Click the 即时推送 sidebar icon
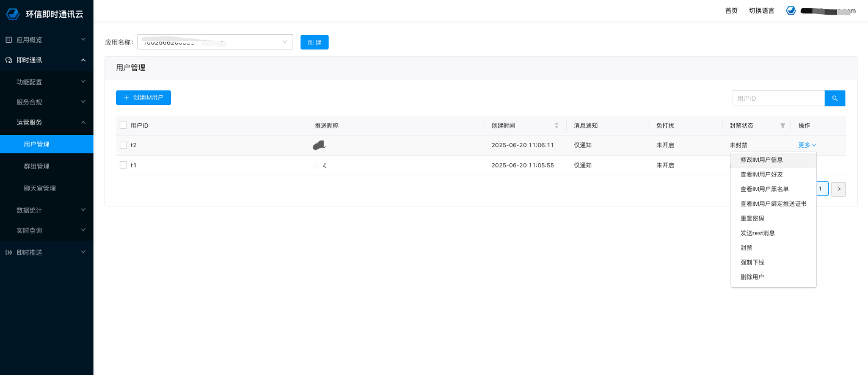 coord(9,252)
